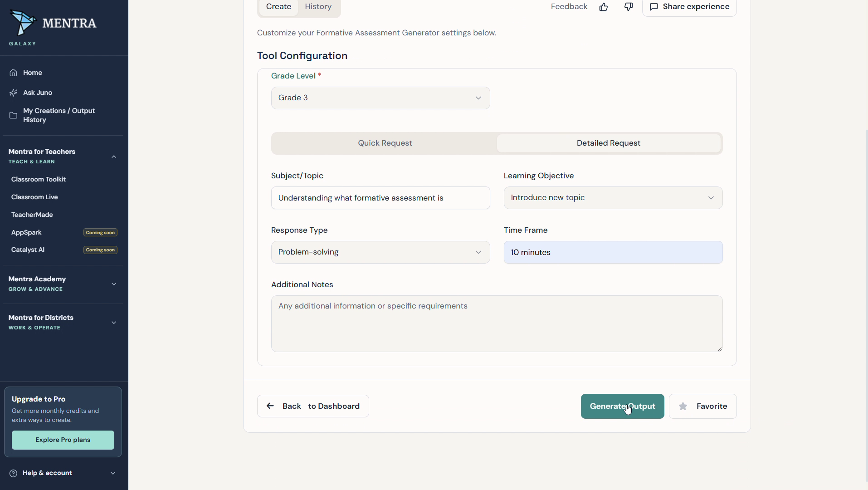
Task: Click AppSpark in the sidebar
Action: coord(26,232)
